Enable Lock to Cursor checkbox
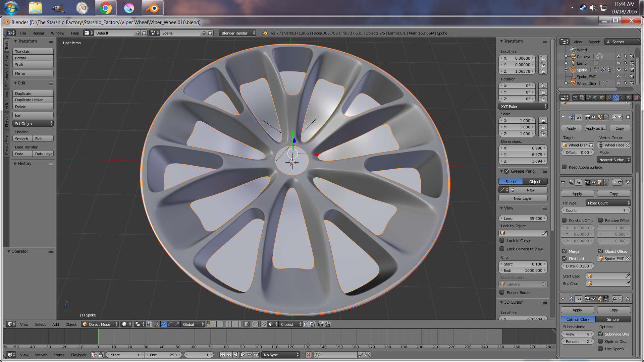The height and width of the screenshot is (362, 644). click(502, 240)
